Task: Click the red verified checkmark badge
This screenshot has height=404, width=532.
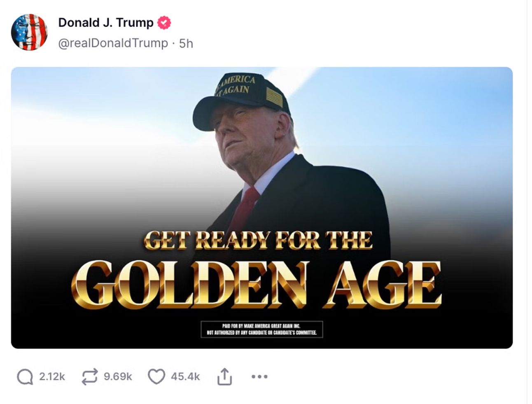Action: 164,23
